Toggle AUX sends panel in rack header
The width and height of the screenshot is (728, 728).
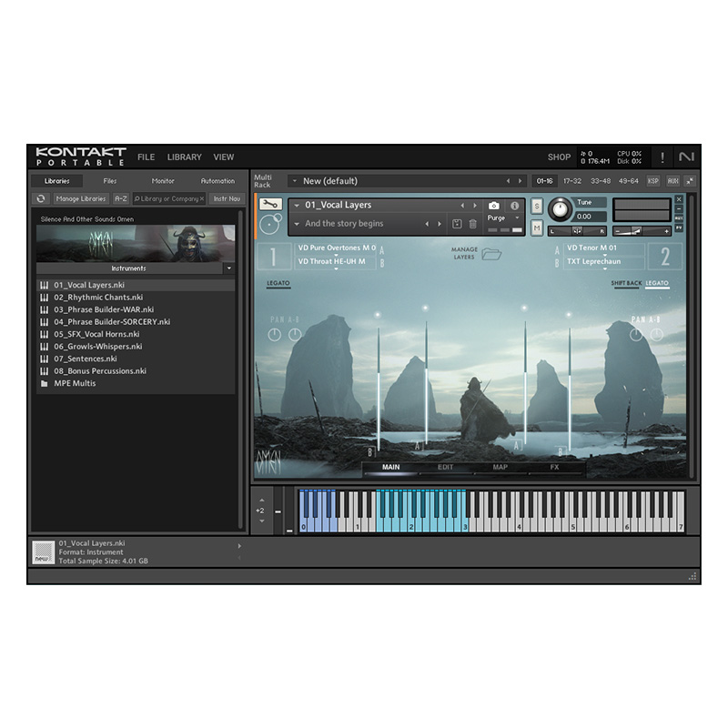(672, 181)
